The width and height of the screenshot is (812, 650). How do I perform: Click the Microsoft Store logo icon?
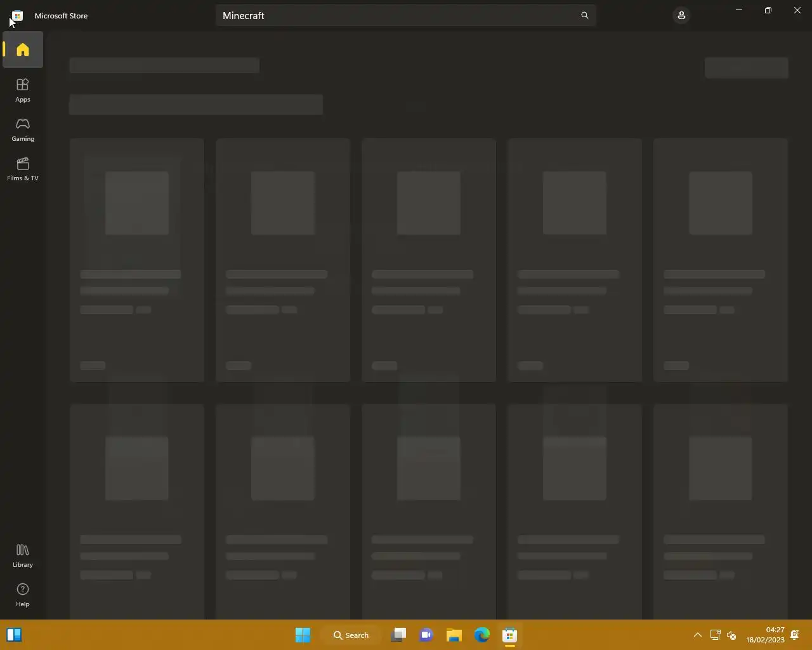pyautogui.click(x=18, y=15)
